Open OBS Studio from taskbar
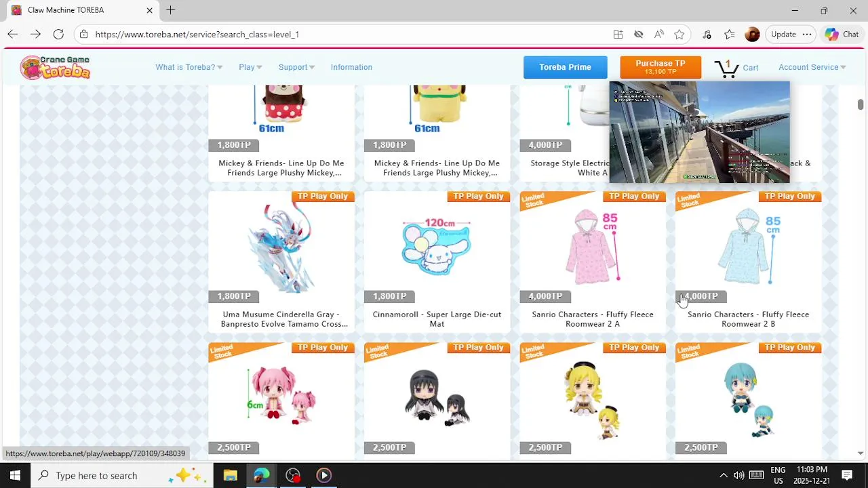This screenshot has height=488, width=868. [x=292, y=475]
